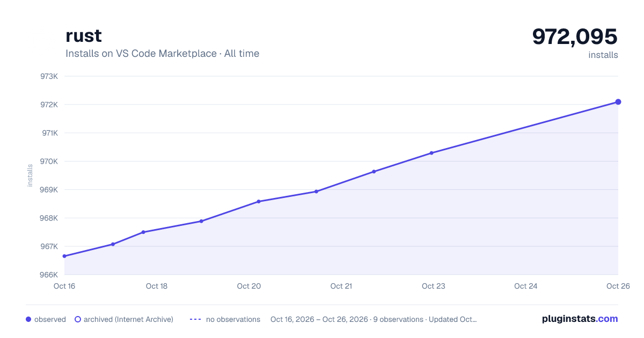
Task: Click the '967K' y-axis label
Action: 49,247
